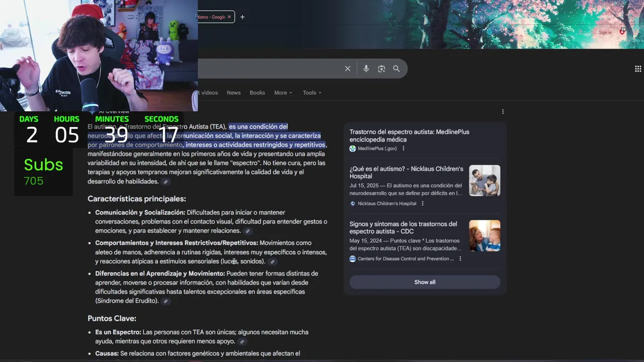Expand the More search filters dropdown
Image resolution: width=644 pixels, height=362 pixels.
point(283,93)
